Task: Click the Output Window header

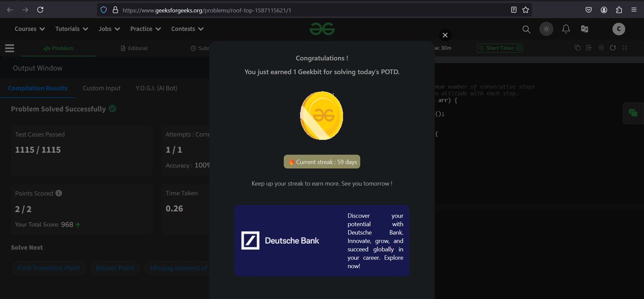Action: point(38,68)
